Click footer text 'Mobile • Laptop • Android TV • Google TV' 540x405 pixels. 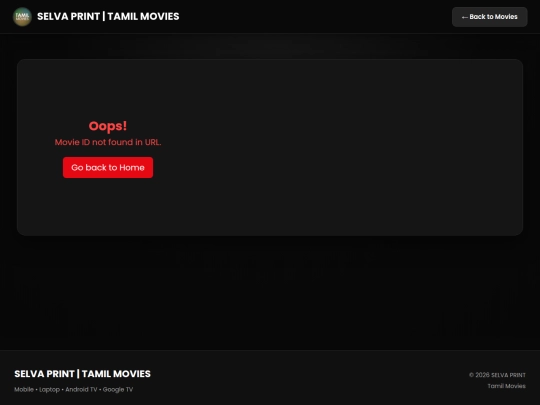[x=73, y=390]
